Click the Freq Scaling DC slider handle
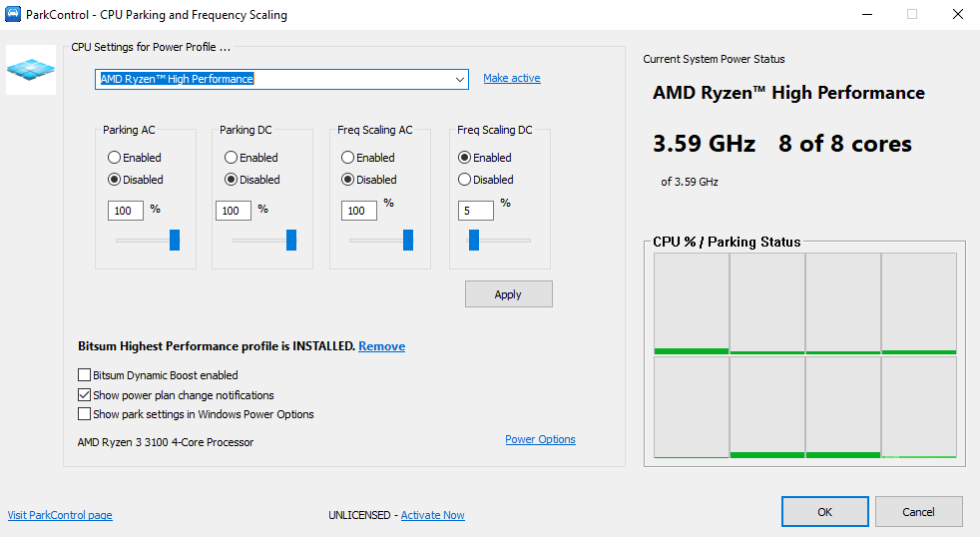Viewport: 980px width, 537px height. (x=474, y=241)
